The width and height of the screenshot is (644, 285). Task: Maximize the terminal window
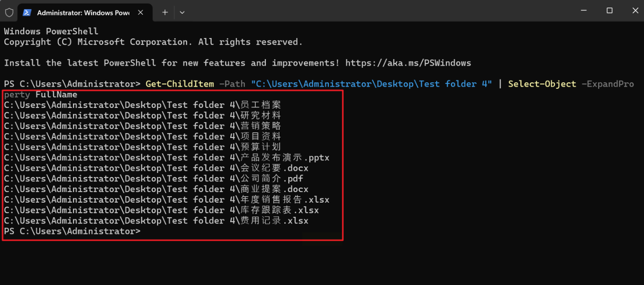[609, 10]
